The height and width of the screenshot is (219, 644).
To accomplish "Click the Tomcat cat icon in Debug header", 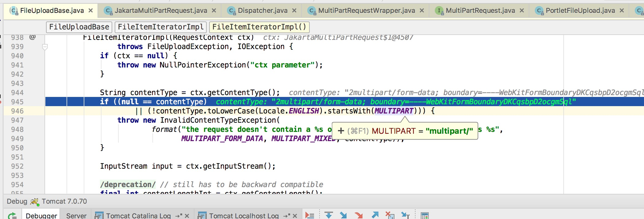I will pyautogui.click(x=34, y=202).
